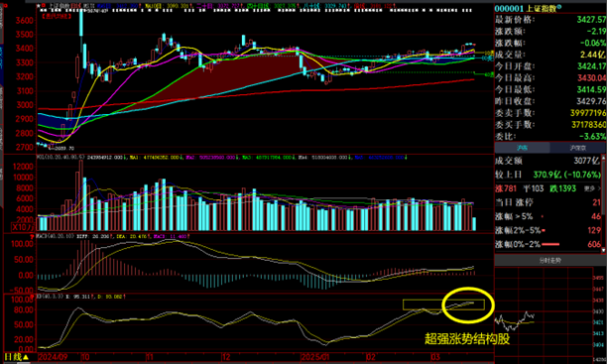Click the scroll-down arrow in market stats panel

pyautogui.click(x=603, y=251)
